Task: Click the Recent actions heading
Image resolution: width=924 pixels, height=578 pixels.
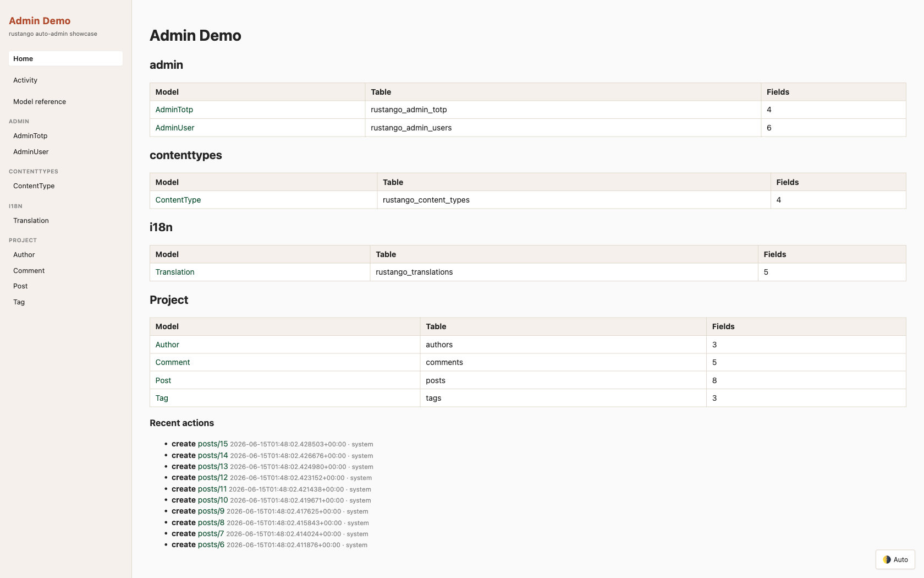Action: [x=182, y=423]
